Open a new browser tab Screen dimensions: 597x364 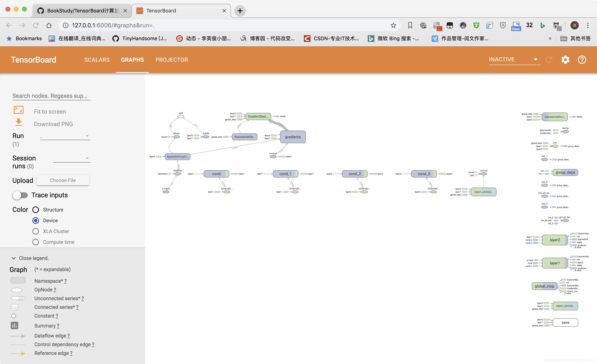click(x=240, y=11)
